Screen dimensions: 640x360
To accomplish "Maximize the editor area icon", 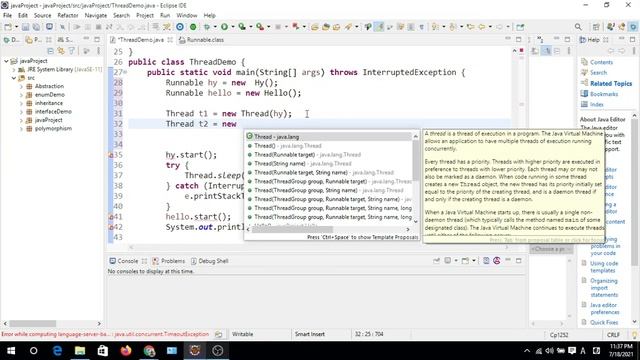I will click(518, 40).
